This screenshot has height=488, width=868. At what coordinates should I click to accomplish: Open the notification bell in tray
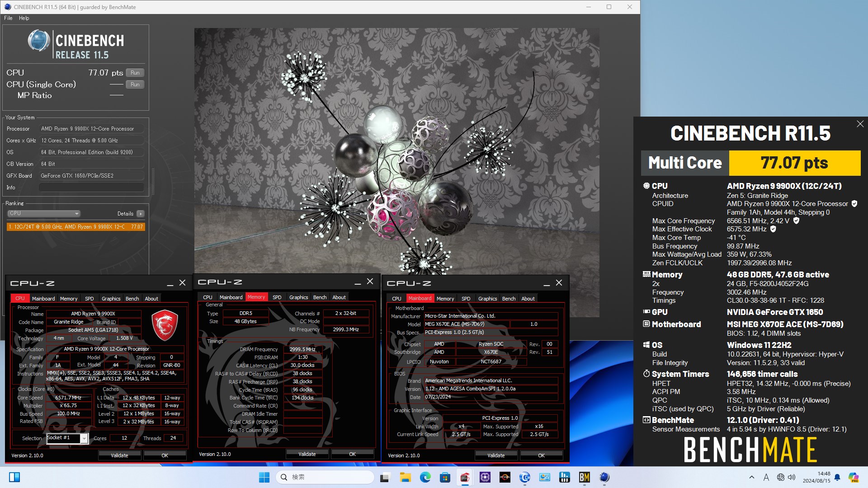[837, 477]
